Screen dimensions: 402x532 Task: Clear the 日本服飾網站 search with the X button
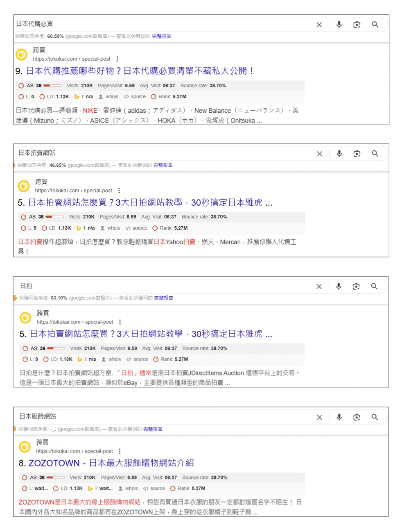[319, 417]
